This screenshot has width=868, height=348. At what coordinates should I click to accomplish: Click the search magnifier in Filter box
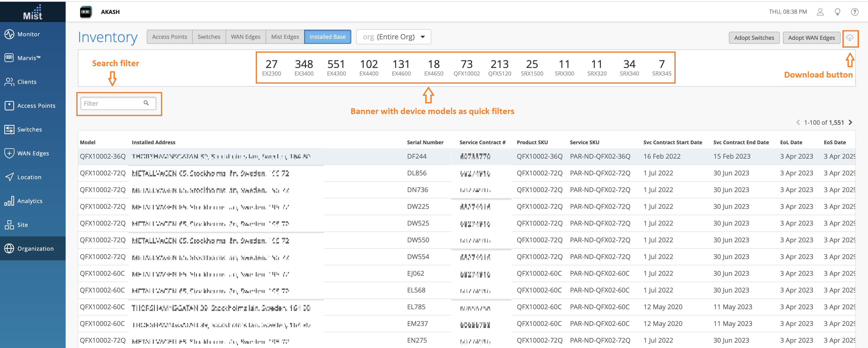[x=146, y=103]
